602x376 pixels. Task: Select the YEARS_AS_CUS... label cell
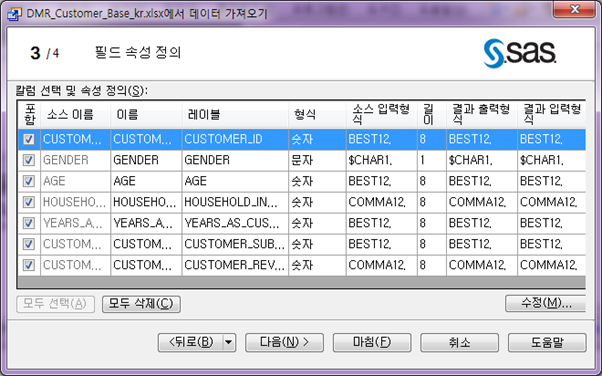pyautogui.click(x=235, y=223)
